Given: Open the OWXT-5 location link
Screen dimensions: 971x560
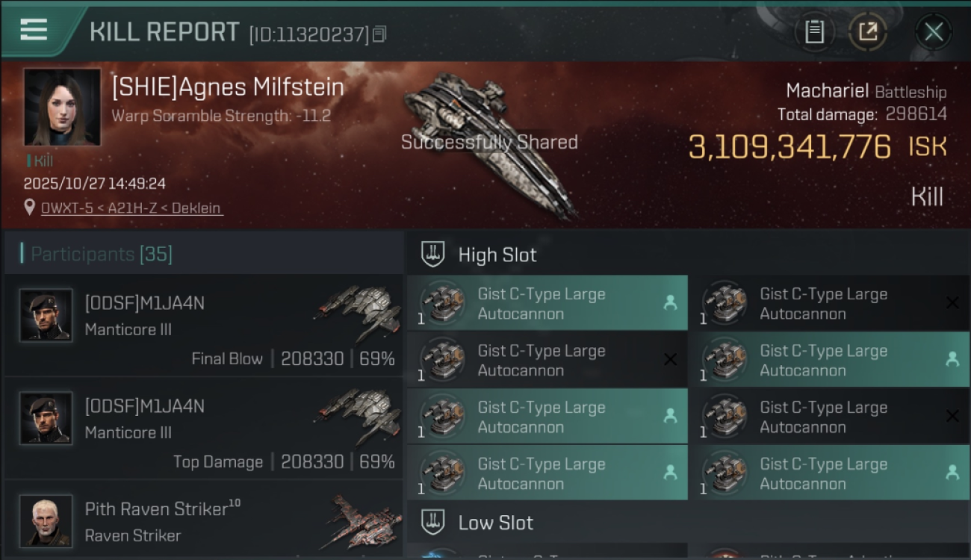Looking at the screenshot, I should [x=131, y=208].
